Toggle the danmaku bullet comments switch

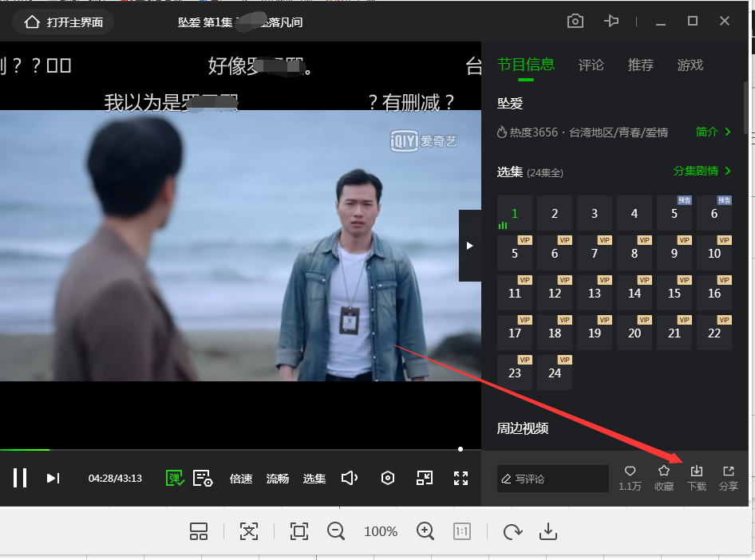tap(175, 478)
